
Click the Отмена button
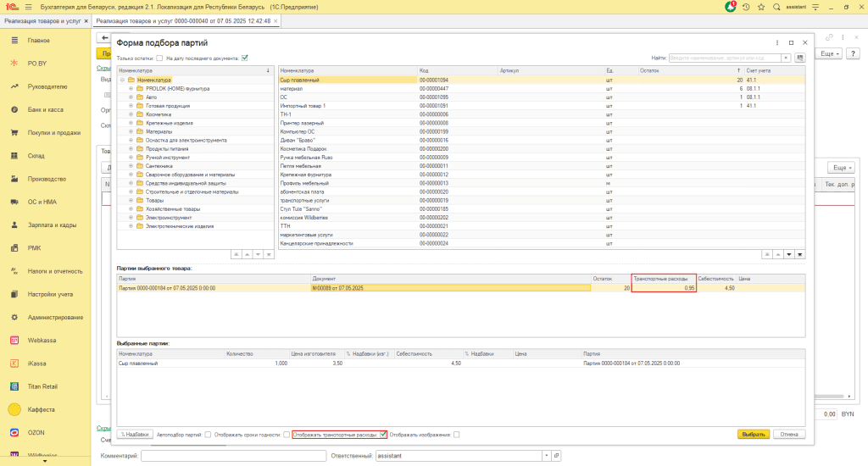pos(789,435)
